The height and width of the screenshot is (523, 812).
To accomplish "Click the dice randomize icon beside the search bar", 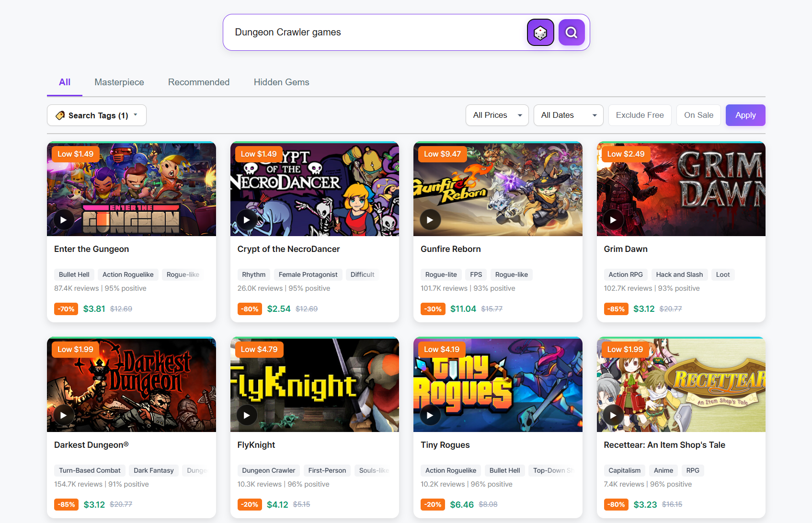I will coord(540,32).
